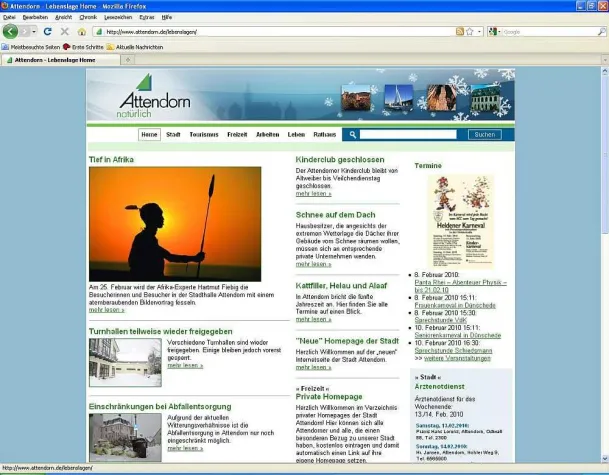The width and height of the screenshot is (609, 475).
Task: Reload the page with the refresh icon
Action: click(x=47, y=31)
